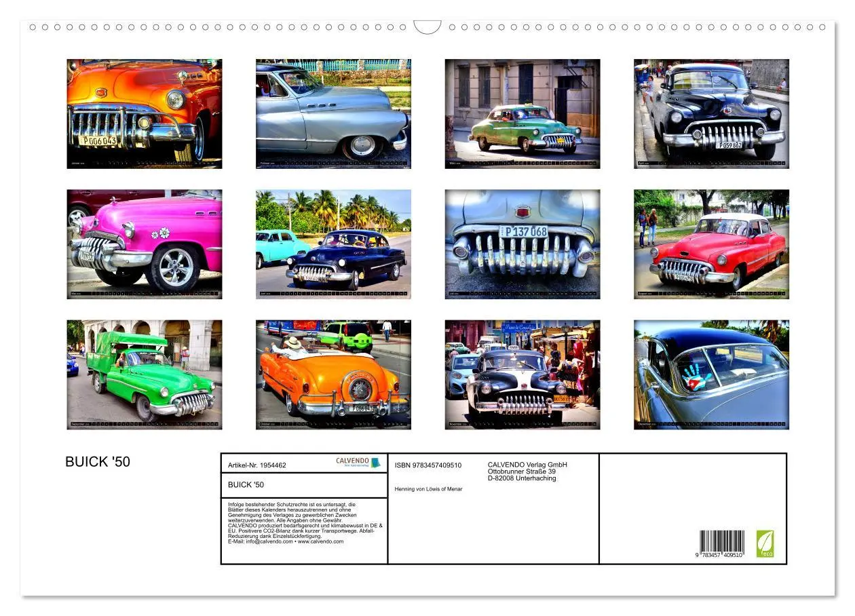
Task: Click the info@calvendo.com email address
Action: [x=268, y=541]
